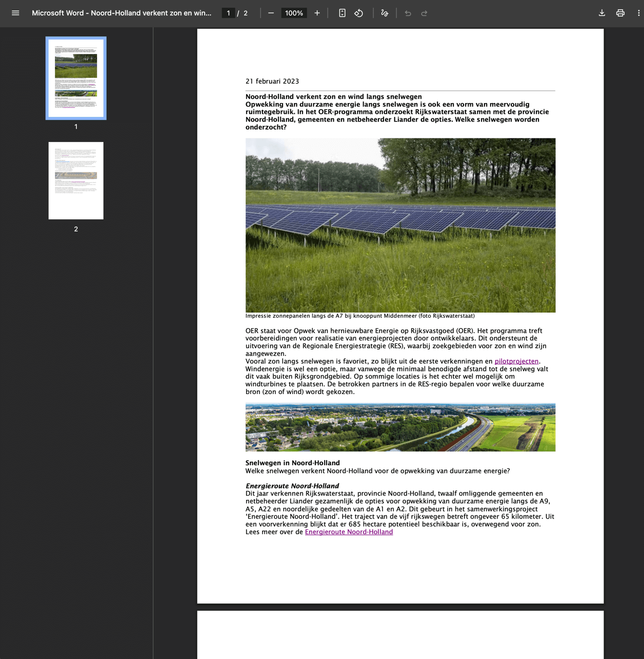Screen dimensions: 644x659
Task: Print the document
Action: pyautogui.click(x=620, y=13)
